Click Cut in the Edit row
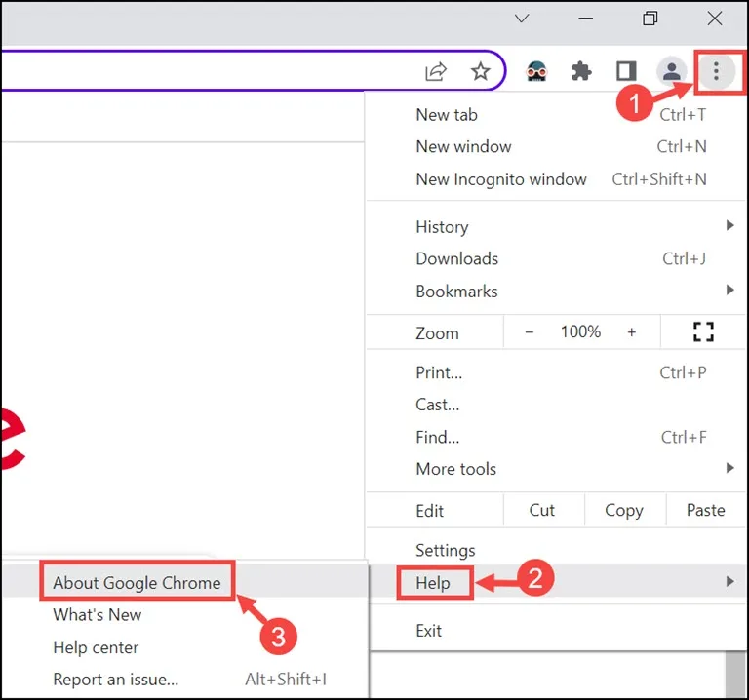749x700 pixels. point(542,510)
